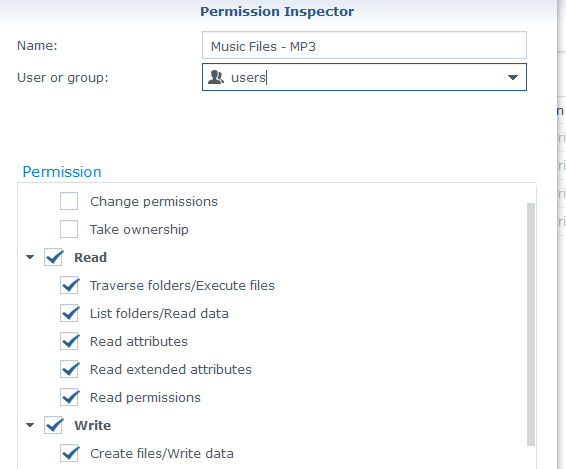The height and width of the screenshot is (469, 566).
Task: Uncheck Read extended attributes
Action: [69, 369]
